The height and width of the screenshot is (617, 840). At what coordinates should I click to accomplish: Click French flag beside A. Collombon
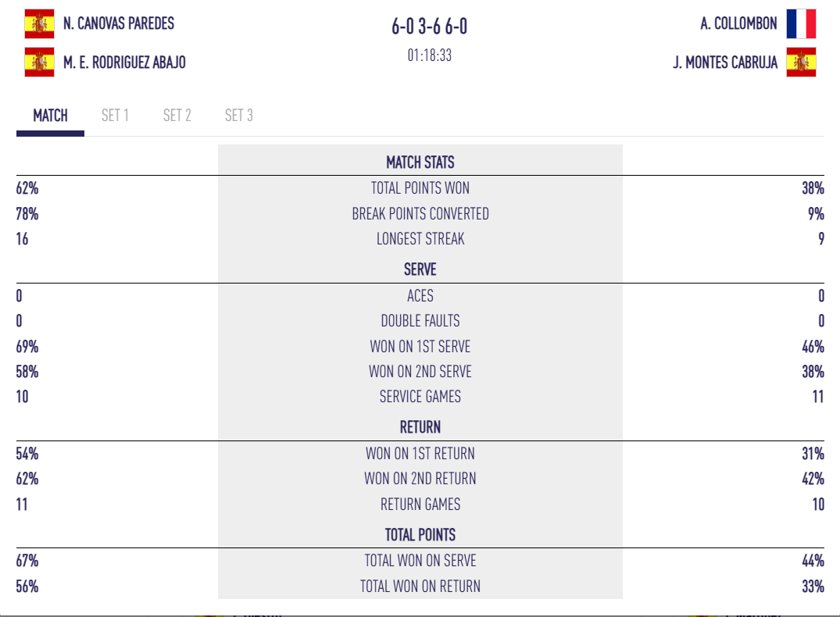(801, 24)
